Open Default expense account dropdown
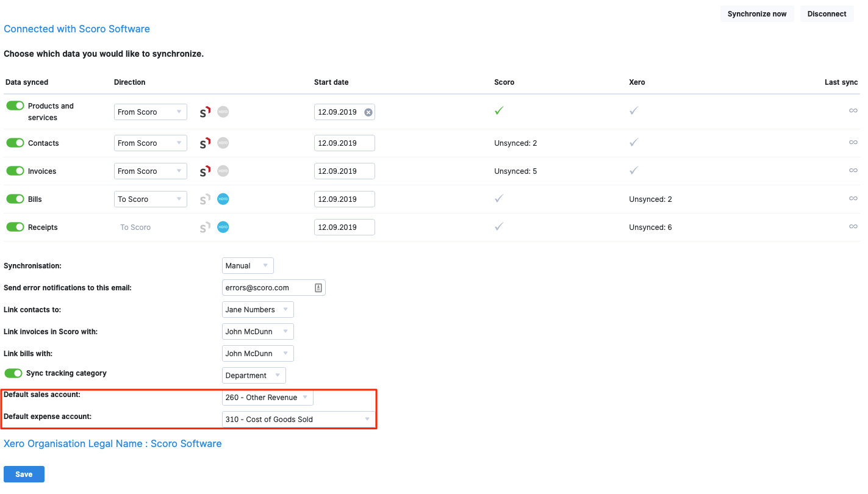This screenshot has width=868, height=494. pos(298,420)
